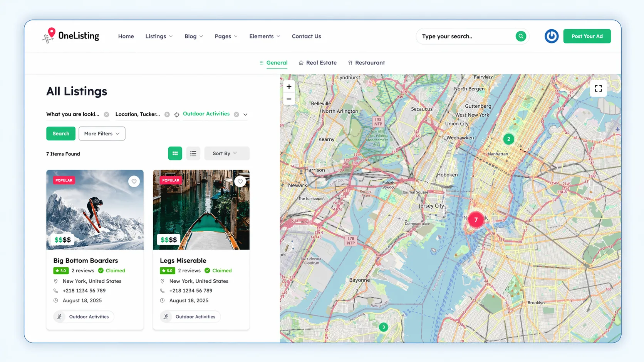Image resolution: width=644 pixels, height=362 pixels.
Task: Open the Pages dropdown menu
Action: click(226, 36)
